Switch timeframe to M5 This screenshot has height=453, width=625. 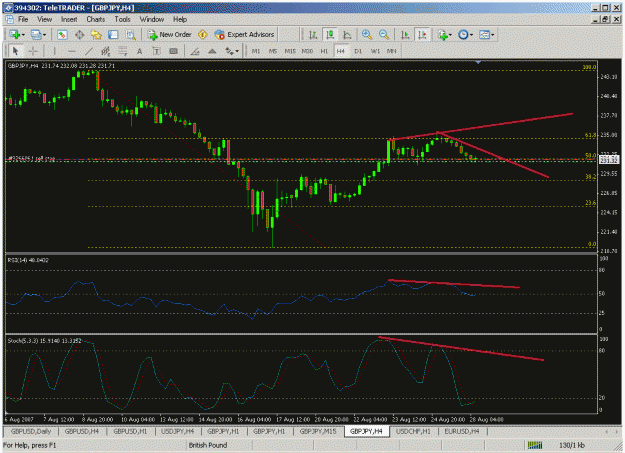pos(273,51)
